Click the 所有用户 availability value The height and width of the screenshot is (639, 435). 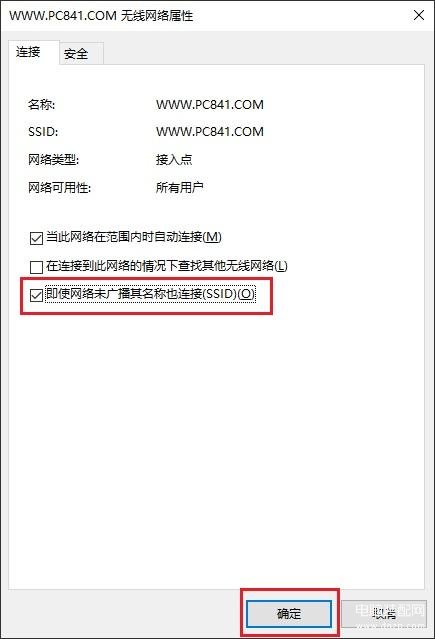(x=179, y=187)
